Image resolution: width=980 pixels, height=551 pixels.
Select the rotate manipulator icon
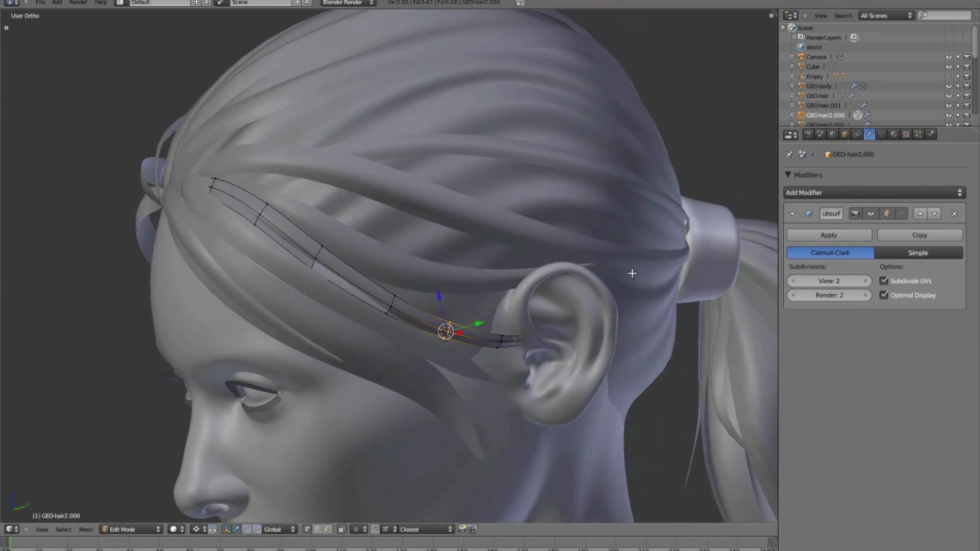(246, 529)
